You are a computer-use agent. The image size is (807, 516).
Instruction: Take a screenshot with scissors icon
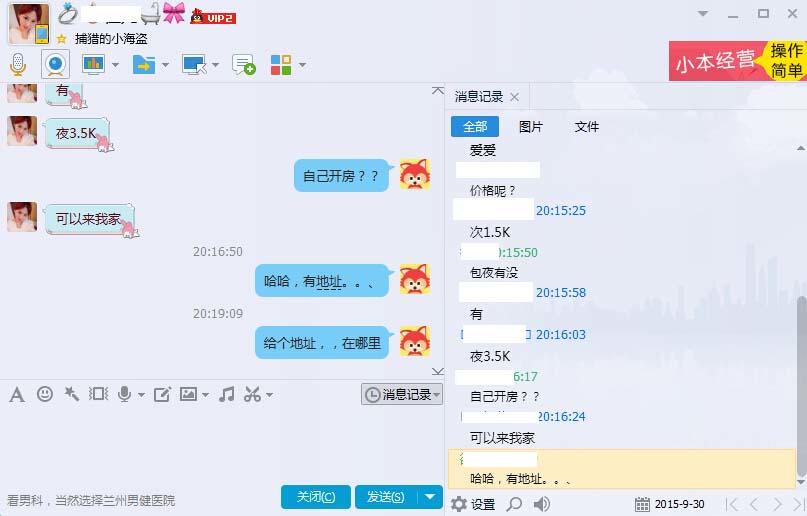[252, 395]
